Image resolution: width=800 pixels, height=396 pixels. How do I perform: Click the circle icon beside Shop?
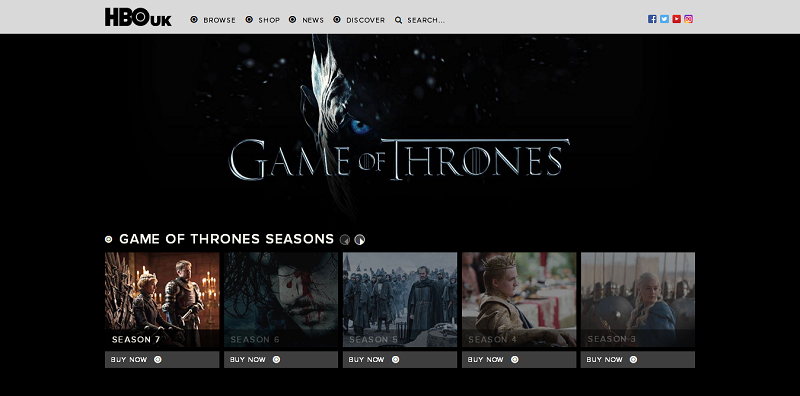click(x=249, y=20)
